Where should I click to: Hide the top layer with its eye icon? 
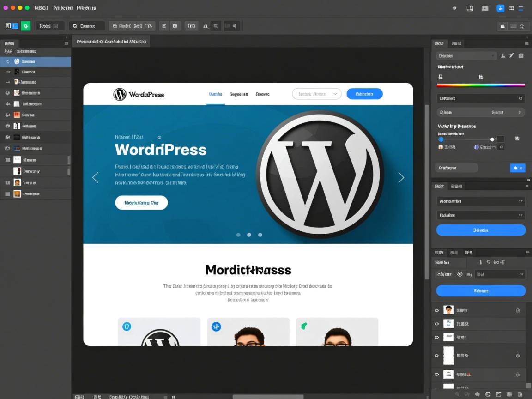click(437, 310)
